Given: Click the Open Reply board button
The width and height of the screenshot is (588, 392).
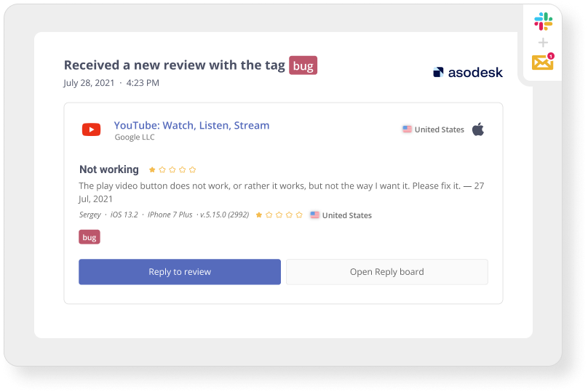Looking at the screenshot, I should click(387, 272).
